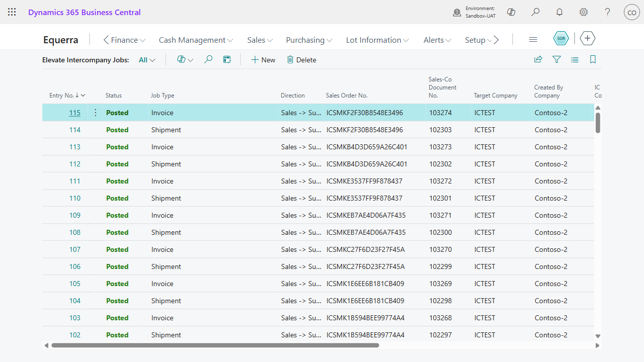This screenshot has width=644, height=362.
Task: Click the horizontal scrollbar left arrow
Action: [x=46, y=345]
